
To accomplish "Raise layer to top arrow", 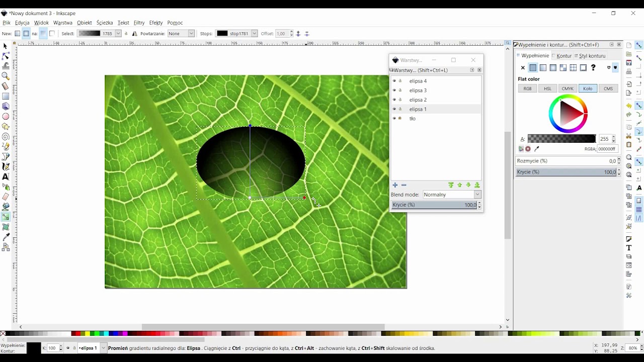I will 451,185.
